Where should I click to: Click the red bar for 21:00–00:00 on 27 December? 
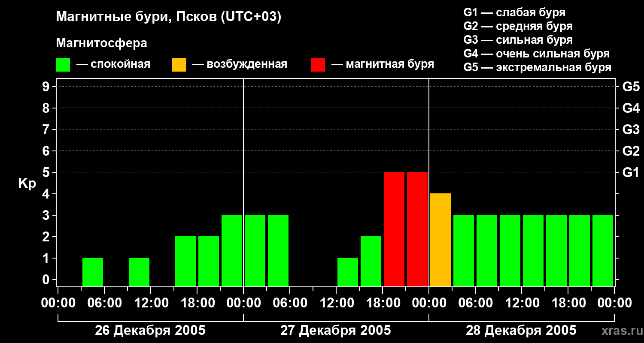(x=417, y=229)
